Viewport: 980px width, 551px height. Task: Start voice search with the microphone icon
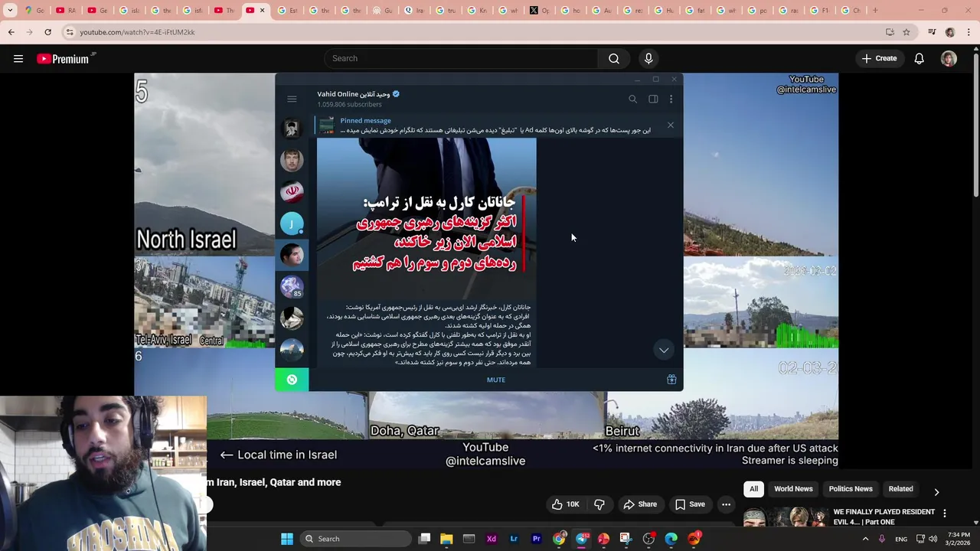tap(648, 58)
